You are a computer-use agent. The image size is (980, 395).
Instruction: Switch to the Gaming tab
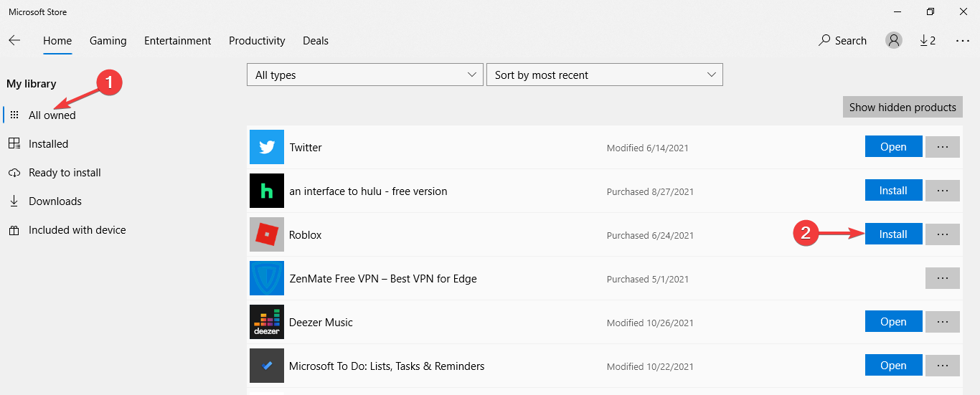point(108,41)
